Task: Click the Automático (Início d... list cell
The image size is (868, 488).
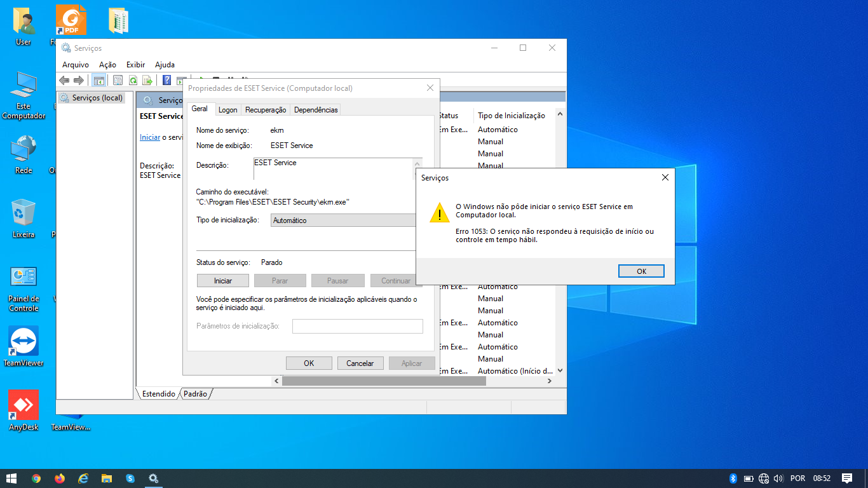Action: click(515, 371)
